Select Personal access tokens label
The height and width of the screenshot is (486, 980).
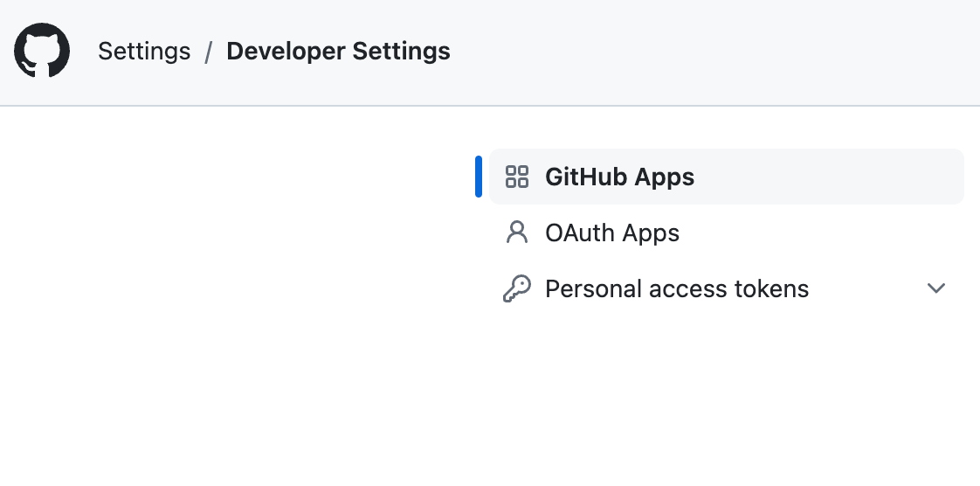[677, 289]
